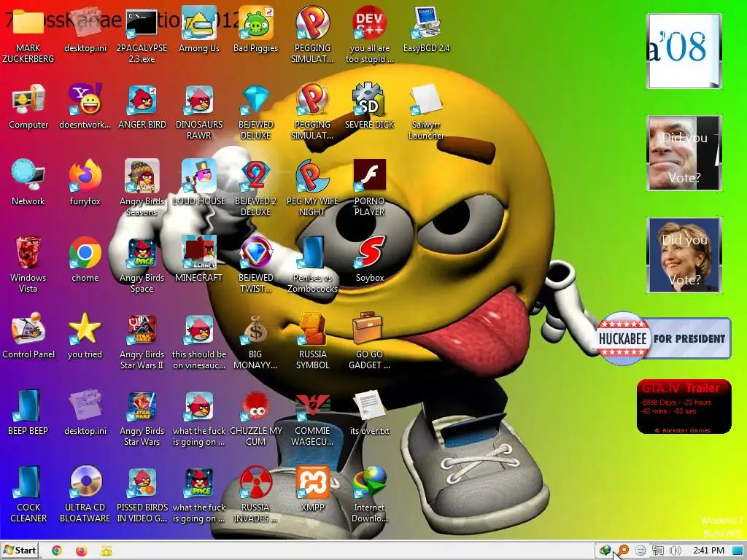This screenshot has height=560, width=747.
Task: Click the GTA:IV Trailer countdown gadget
Action: (684, 406)
